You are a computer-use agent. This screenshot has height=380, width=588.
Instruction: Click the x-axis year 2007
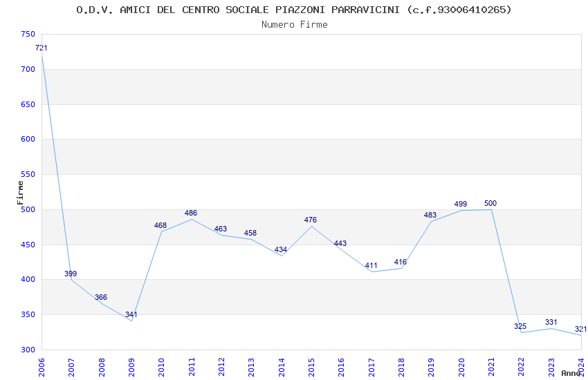(71, 367)
